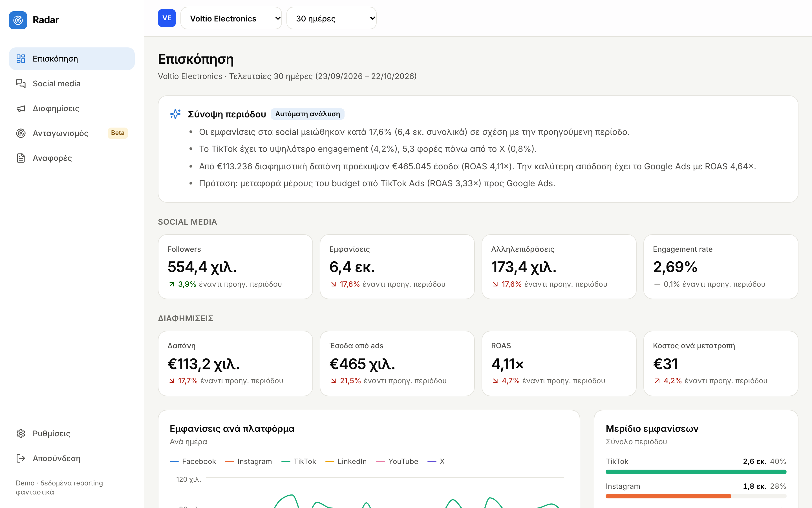Click the Followers 554,4 χιλ. card

[235, 267]
